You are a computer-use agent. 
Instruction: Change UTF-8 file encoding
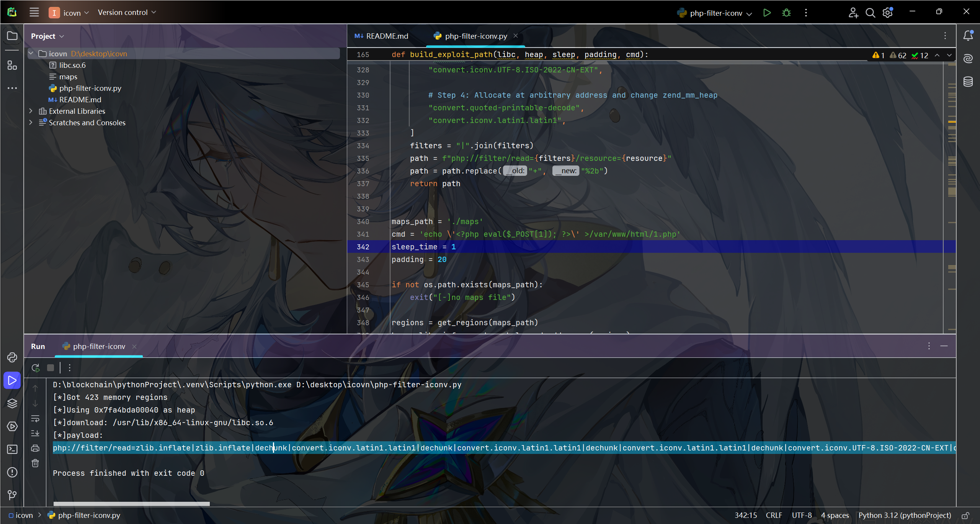pyautogui.click(x=802, y=516)
